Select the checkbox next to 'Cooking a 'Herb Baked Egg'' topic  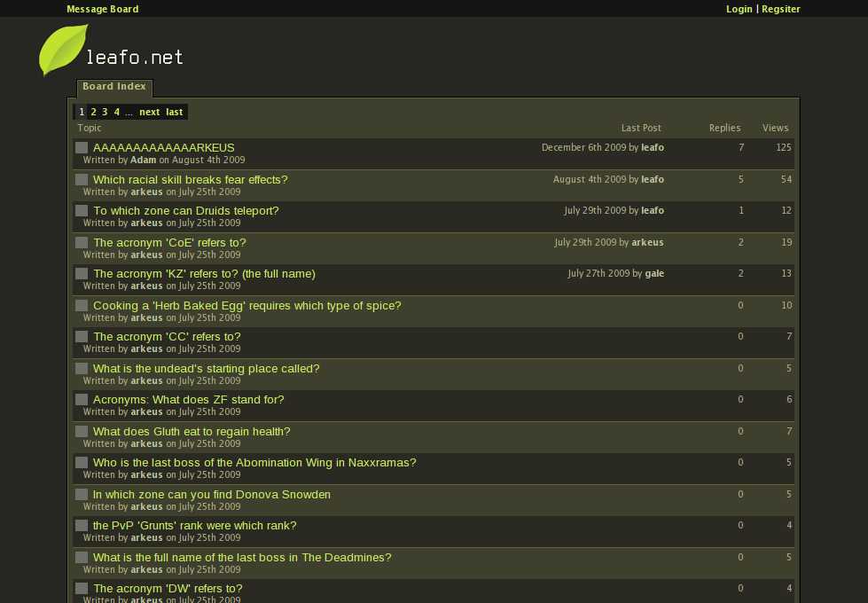81,304
